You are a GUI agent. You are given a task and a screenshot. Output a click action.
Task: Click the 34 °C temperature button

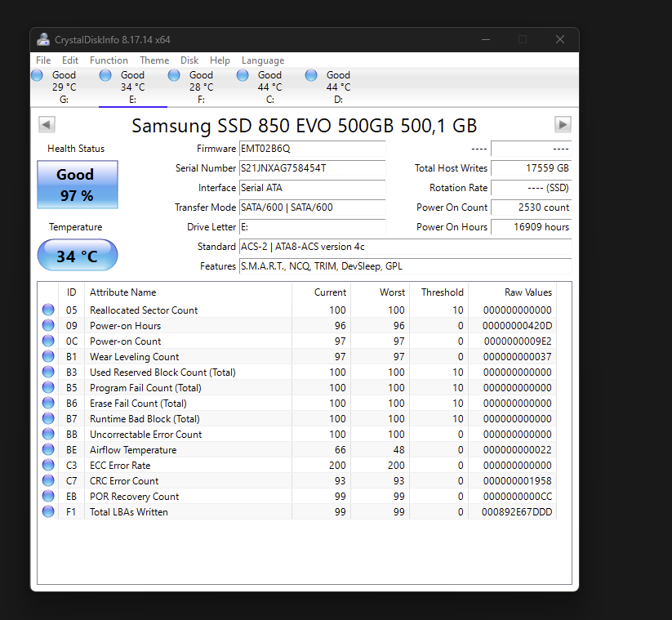coord(78,256)
